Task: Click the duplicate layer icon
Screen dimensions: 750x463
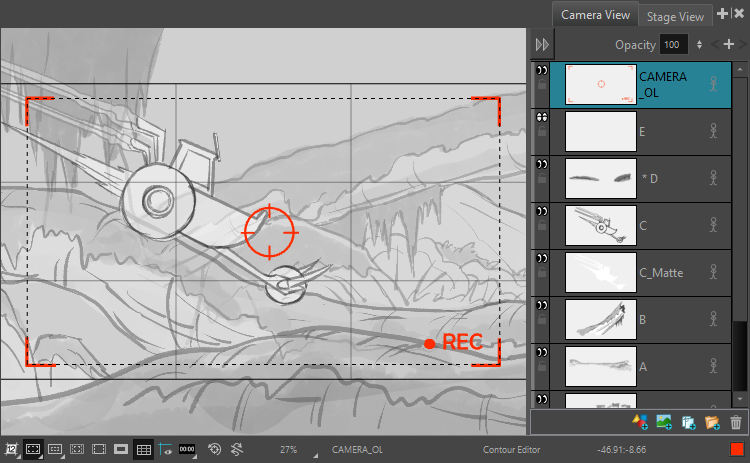Action: click(x=688, y=423)
